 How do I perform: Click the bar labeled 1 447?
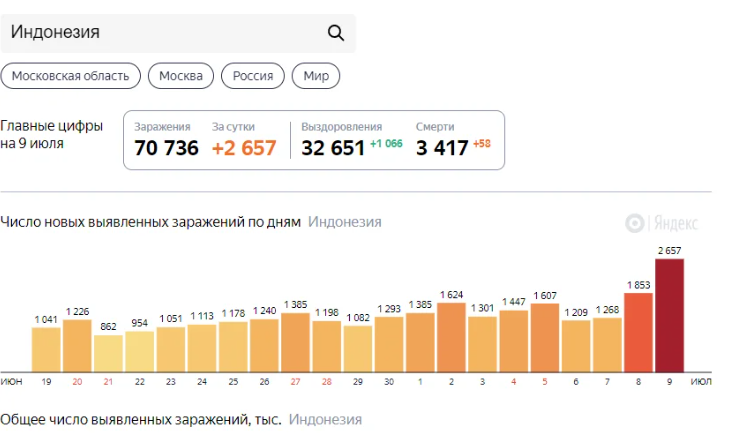pyautogui.click(x=513, y=341)
